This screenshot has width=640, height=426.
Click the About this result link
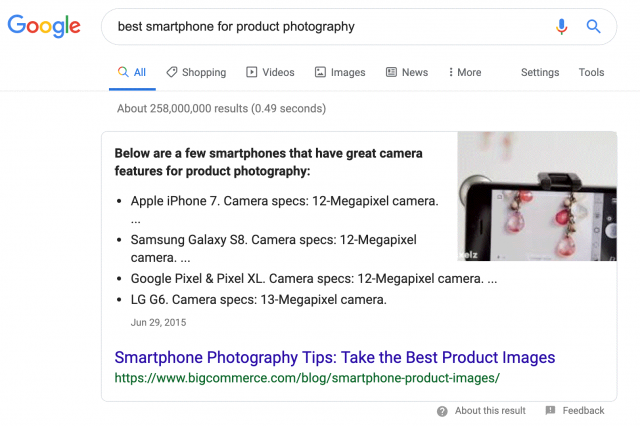click(x=490, y=410)
